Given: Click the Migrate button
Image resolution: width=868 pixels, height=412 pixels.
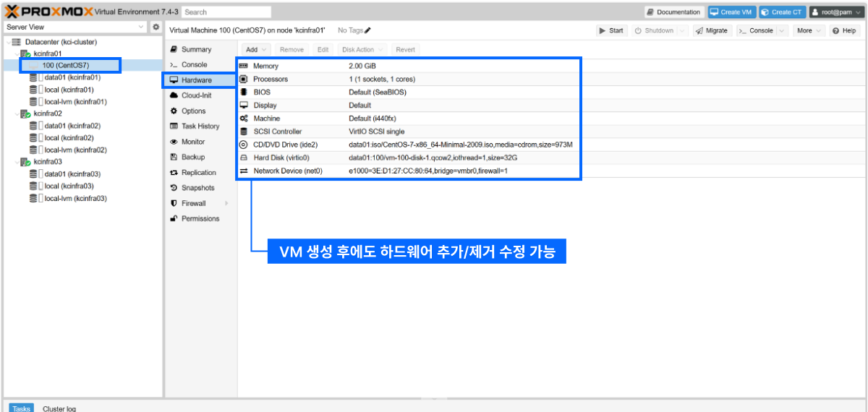Looking at the screenshot, I should click(x=711, y=30).
